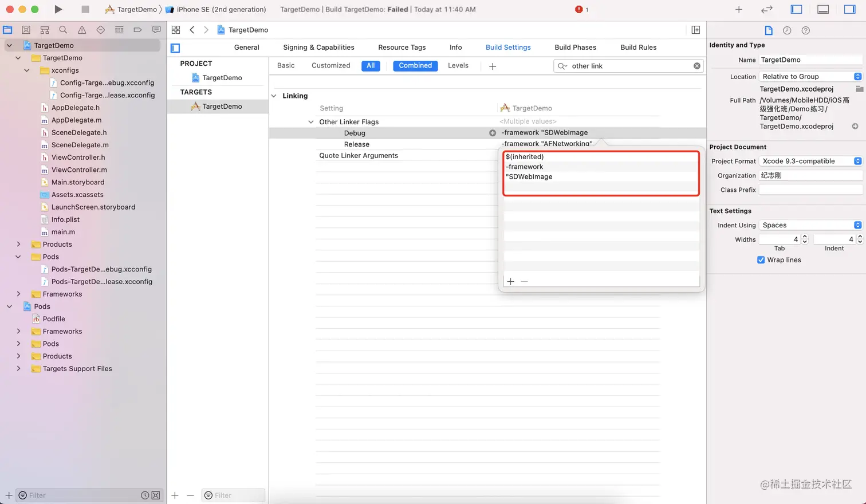Click the Organization text field
Image resolution: width=866 pixels, height=504 pixels.
coord(810,176)
